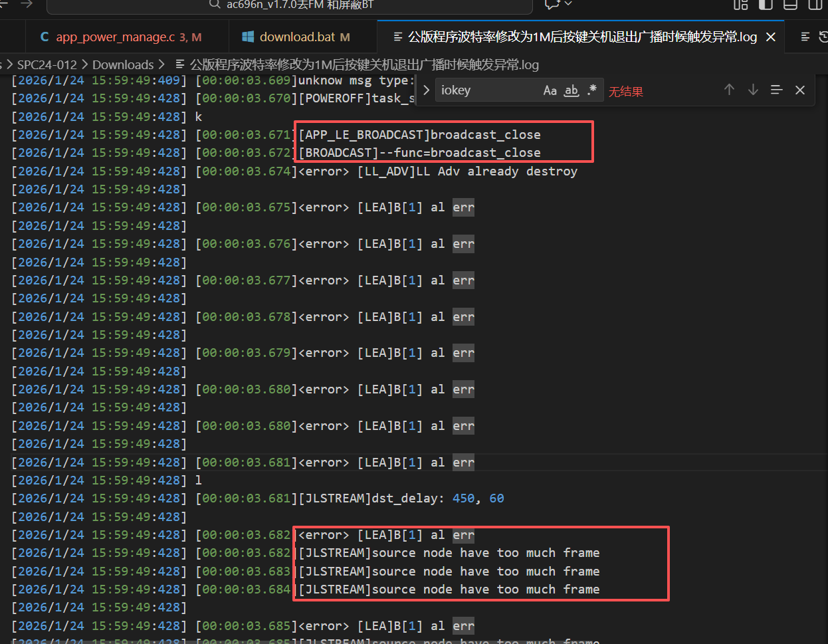Expand the replace field in Find widget

point(426,90)
